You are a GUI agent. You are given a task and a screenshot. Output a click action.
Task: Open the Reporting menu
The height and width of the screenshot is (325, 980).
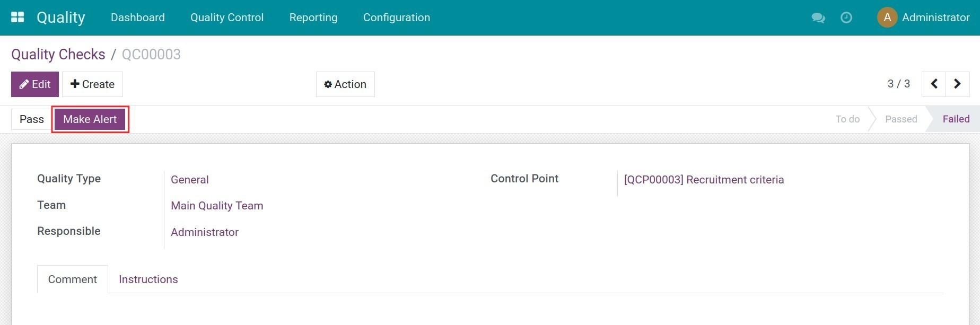(x=313, y=17)
